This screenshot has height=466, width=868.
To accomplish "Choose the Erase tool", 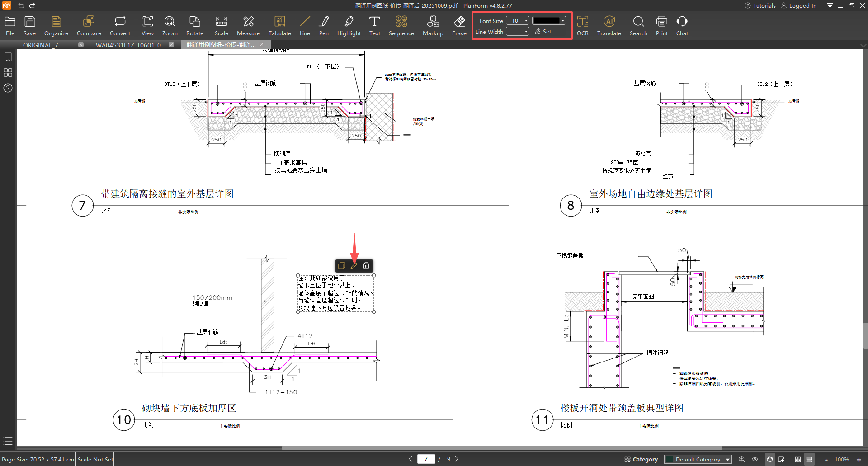I will tap(459, 26).
